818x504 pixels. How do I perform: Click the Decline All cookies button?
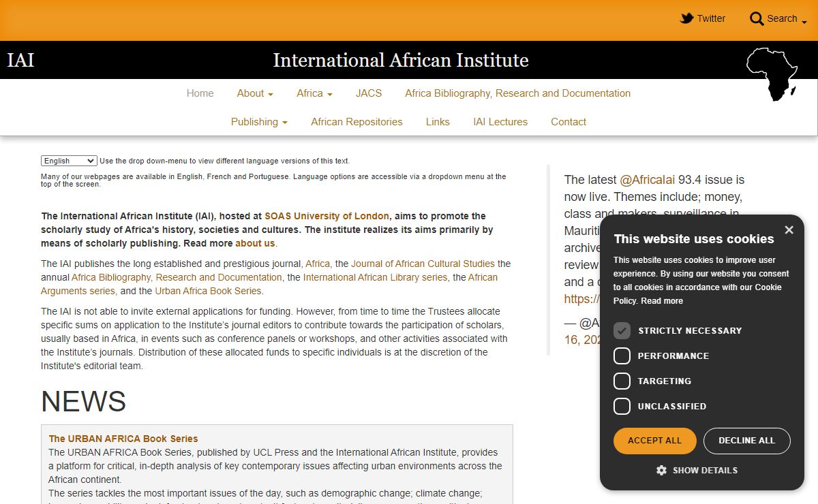tap(747, 441)
